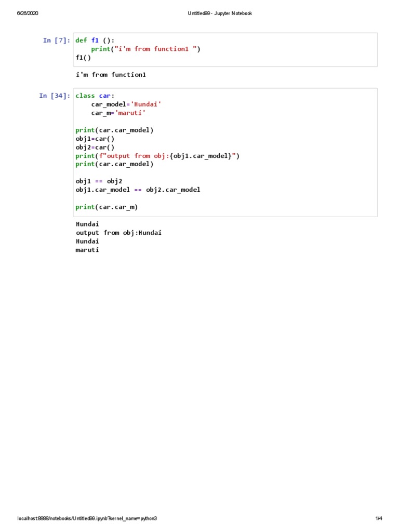Click the output line 'output from obj:Hundai'
Image resolution: width=399 pixels, height=532 pixels.
[118, 233]
